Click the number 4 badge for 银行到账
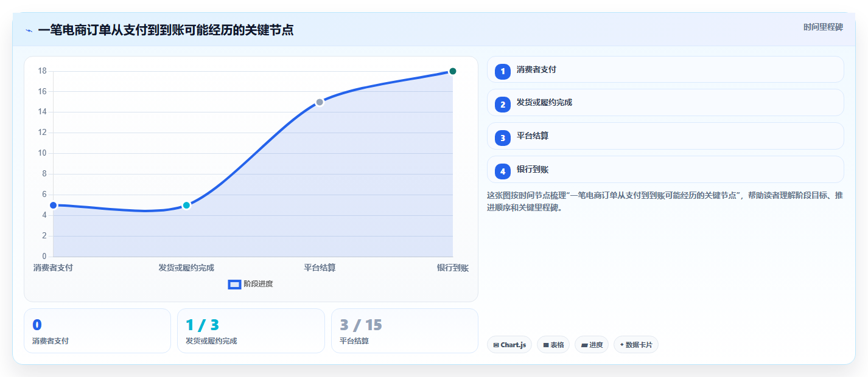This screenshot has width=868, height=377. click(503, 171)
